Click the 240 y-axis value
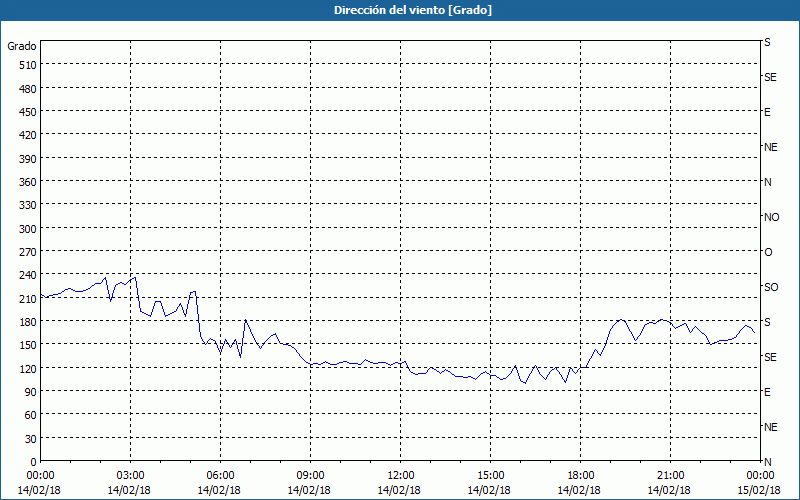The width and height of the screenshot is (800, 500). click(29, 275)
